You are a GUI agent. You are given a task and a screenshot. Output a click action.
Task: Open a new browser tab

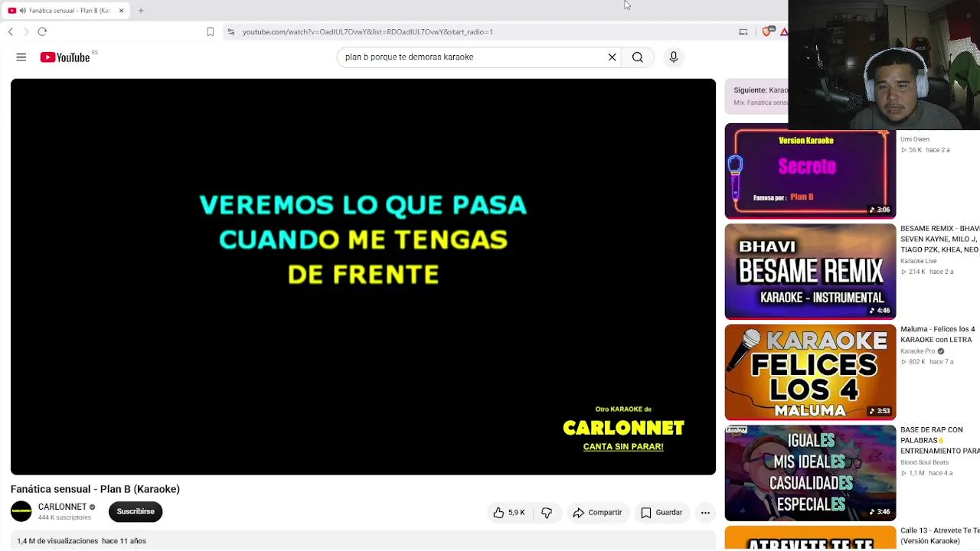[x=141, y=11]
